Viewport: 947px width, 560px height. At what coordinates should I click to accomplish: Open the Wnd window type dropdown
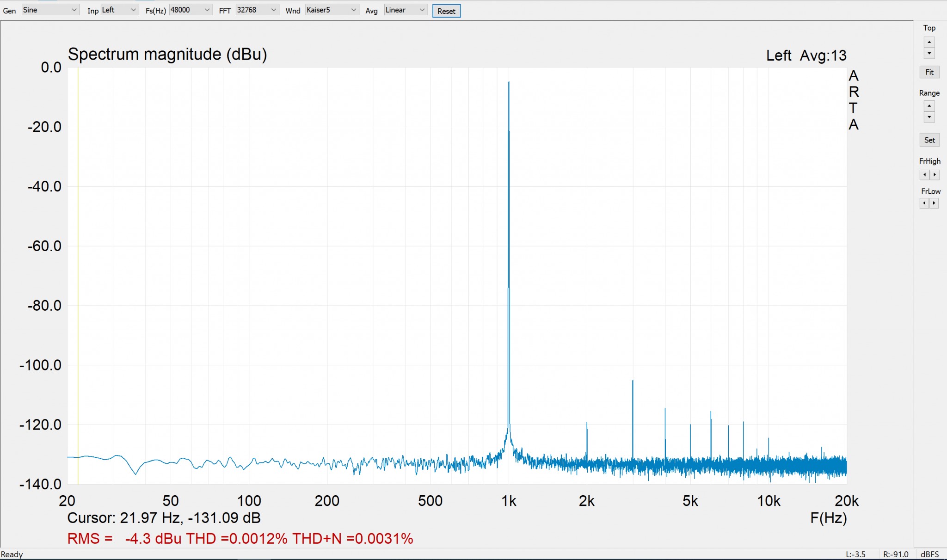[332, 10]
